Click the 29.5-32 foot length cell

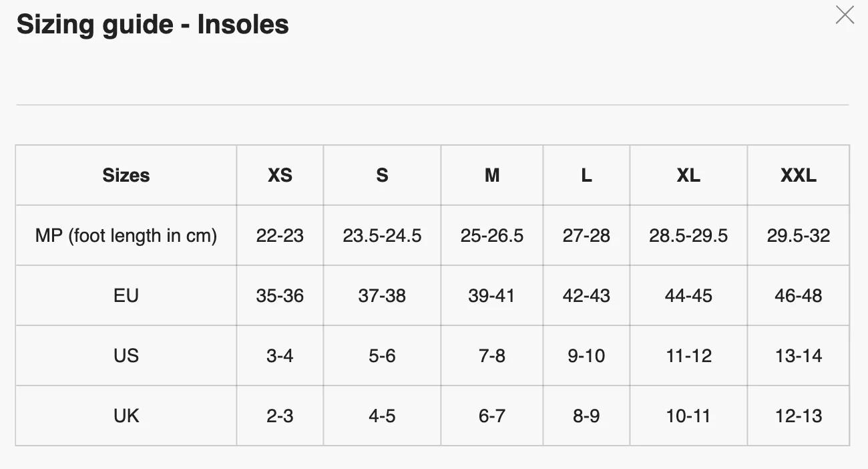coord(799,235)
